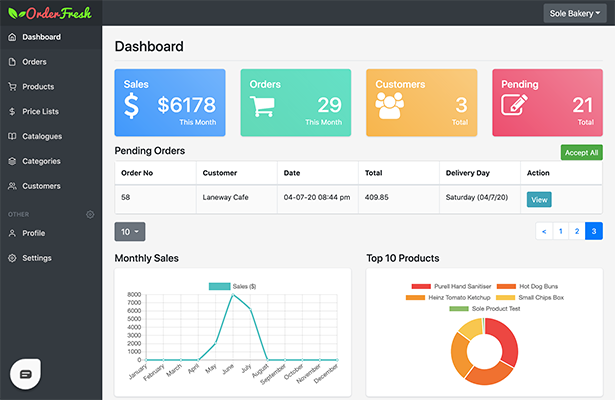Open the chat widget bubble
Image resolution: width=615 pixels, height=400 pixels.
(x=26, y=372)
